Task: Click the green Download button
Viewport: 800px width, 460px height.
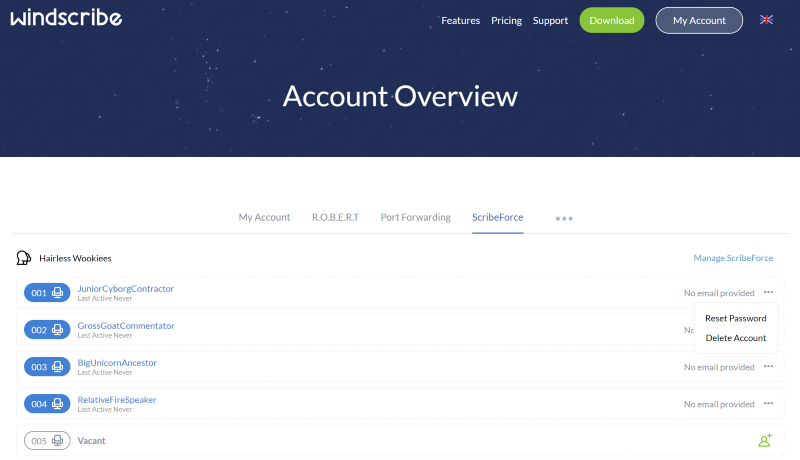Action: (x=612, y=20)
